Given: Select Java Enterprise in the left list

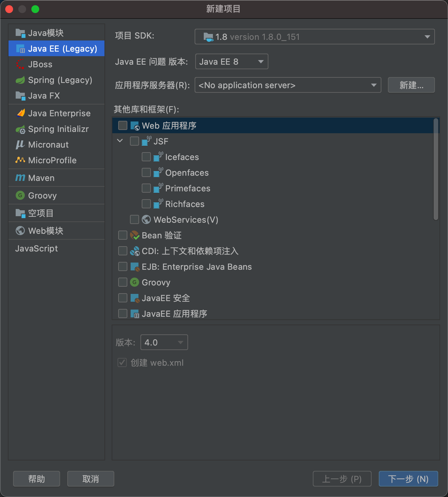Looking at the screenshot, I should [59, 113].
